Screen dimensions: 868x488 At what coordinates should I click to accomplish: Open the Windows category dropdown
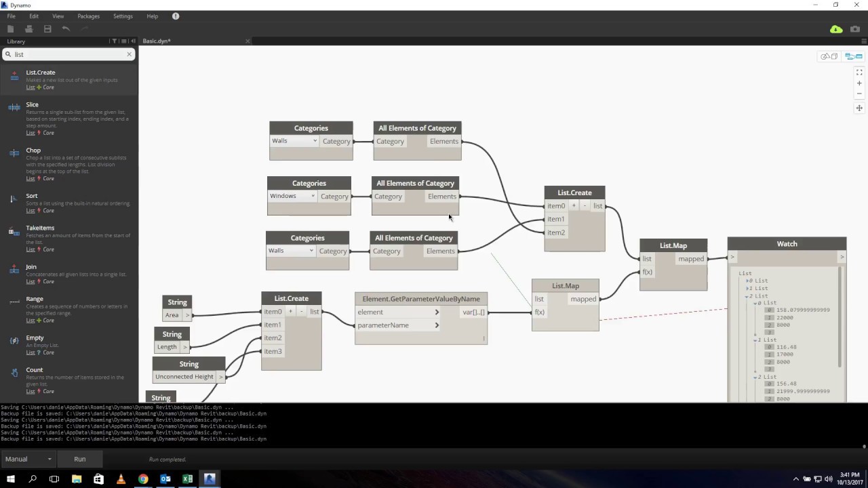292,196
